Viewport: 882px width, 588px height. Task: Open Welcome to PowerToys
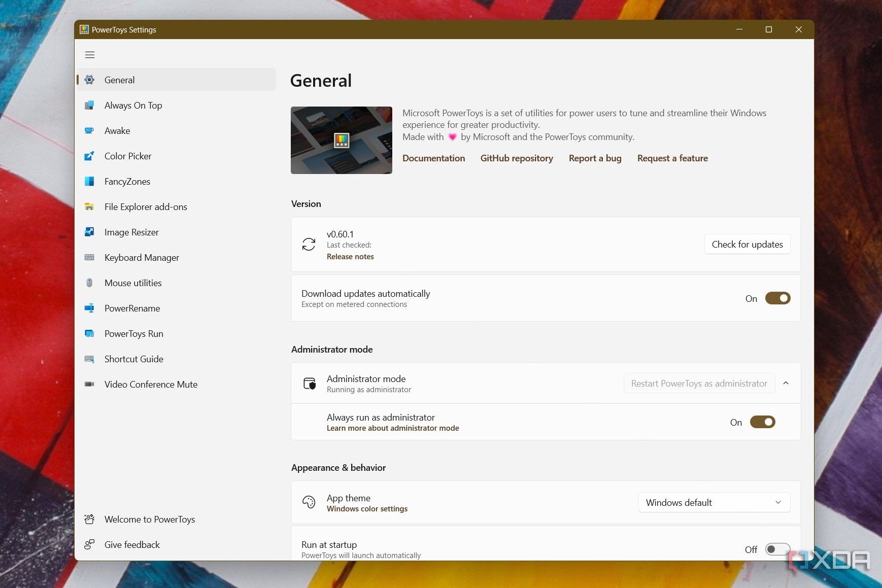point(176,519)
